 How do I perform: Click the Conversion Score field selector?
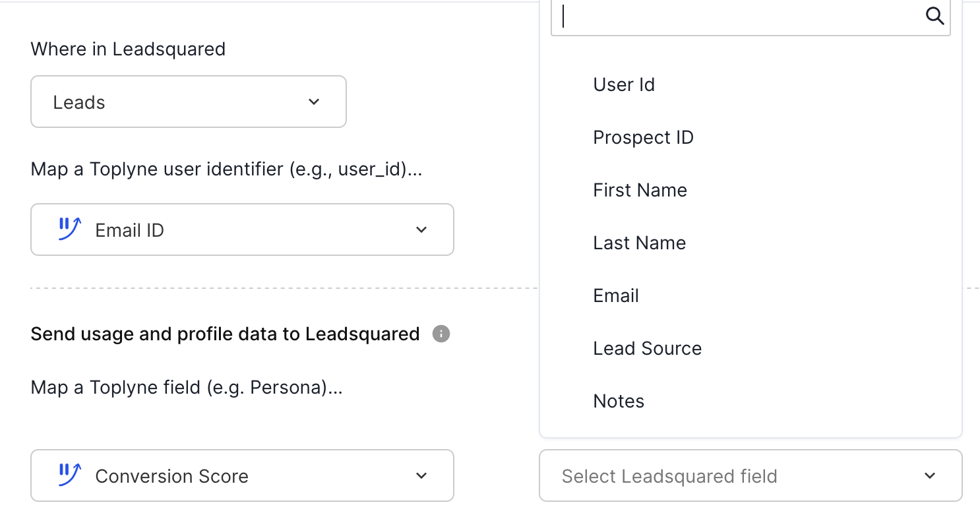(241, 475)
